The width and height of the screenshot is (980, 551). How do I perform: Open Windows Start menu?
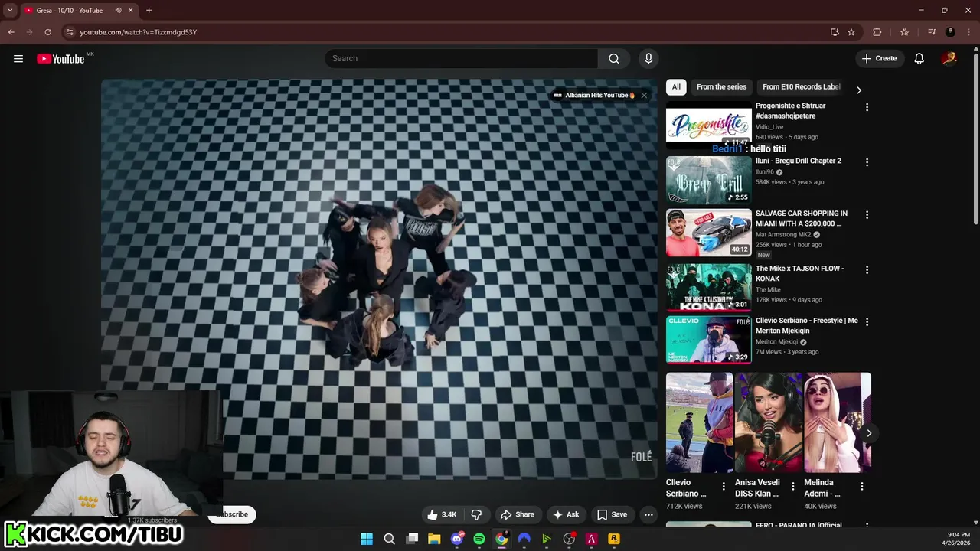point(367,539)
